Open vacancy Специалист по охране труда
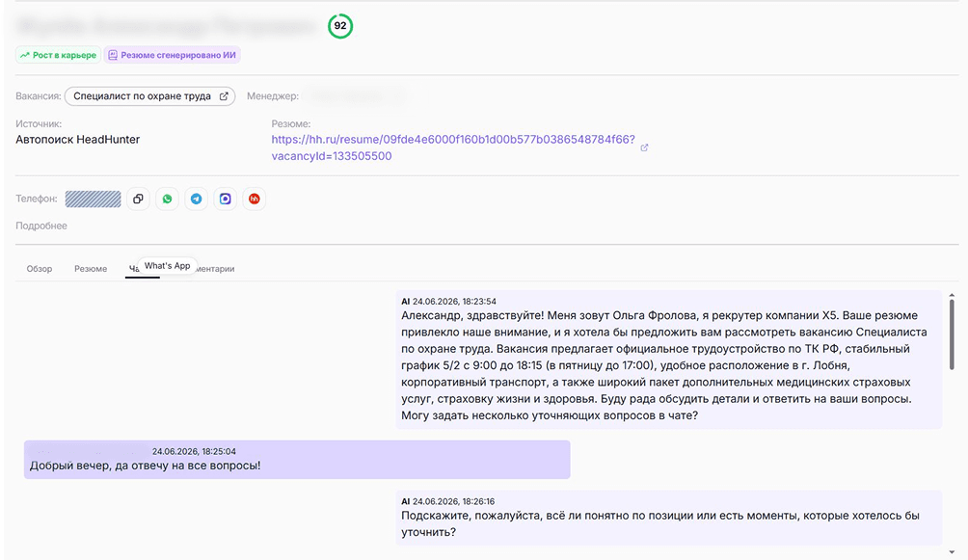 150,96
